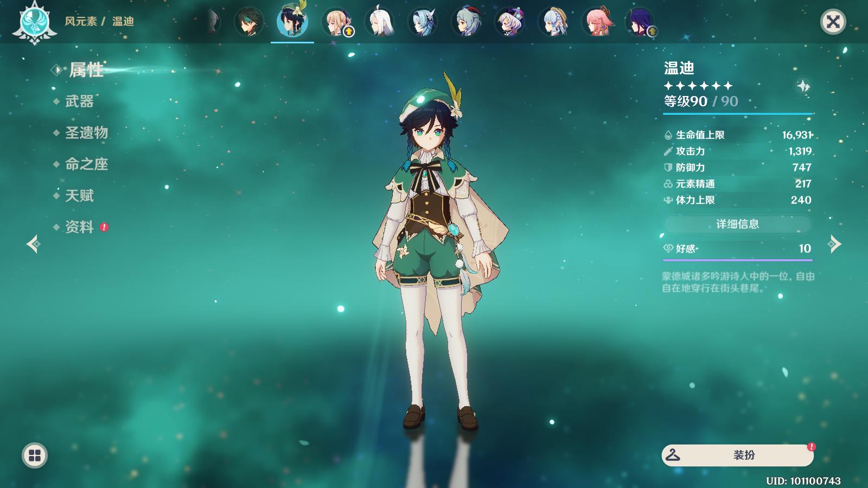This screenshot has height=488, width=868.
Task: Click the partially hidden portrait left of Xiao
Action: [213, 22]
